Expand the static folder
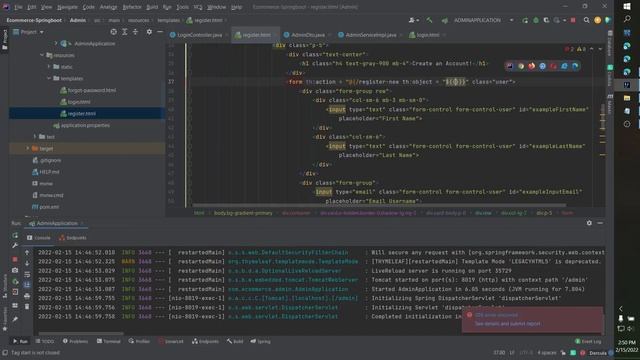The height and width of the screenshot is (360, 640). 49,67
